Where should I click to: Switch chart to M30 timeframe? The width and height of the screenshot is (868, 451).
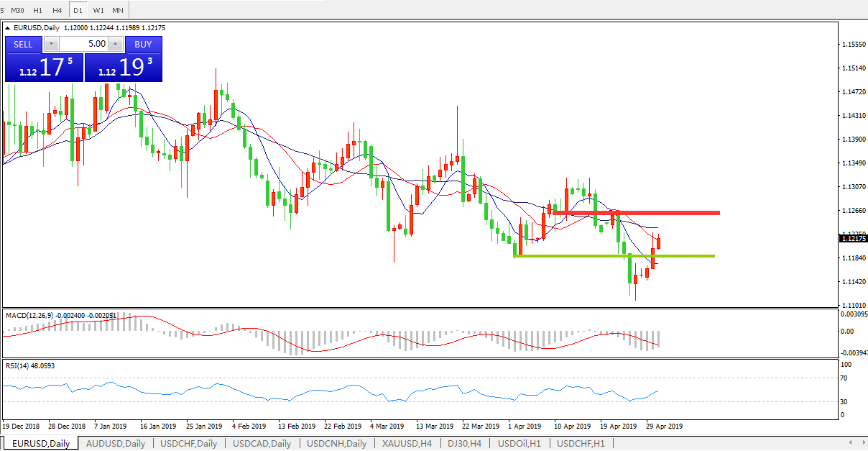(18, 11)
